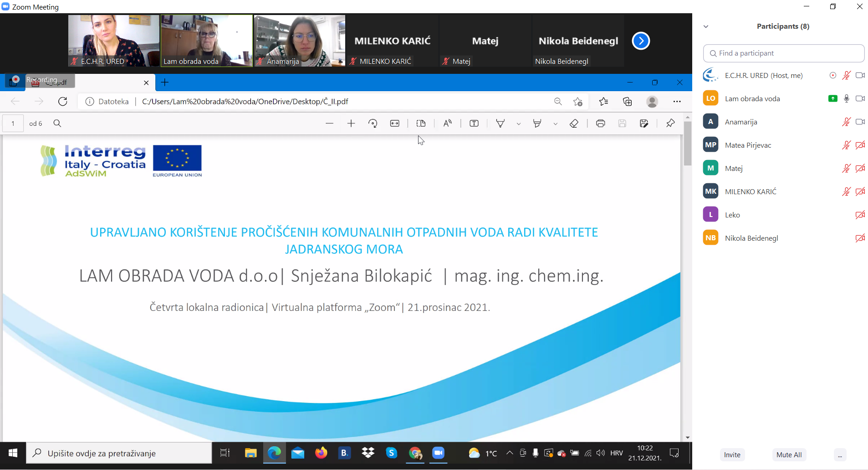Click the Mute All button
Image resolution: width=868 pixels, height=470 pixels.
[x=789, y=455]
